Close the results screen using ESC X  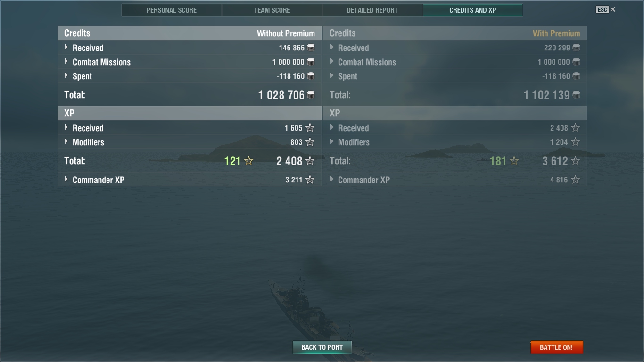click(606, 9)
